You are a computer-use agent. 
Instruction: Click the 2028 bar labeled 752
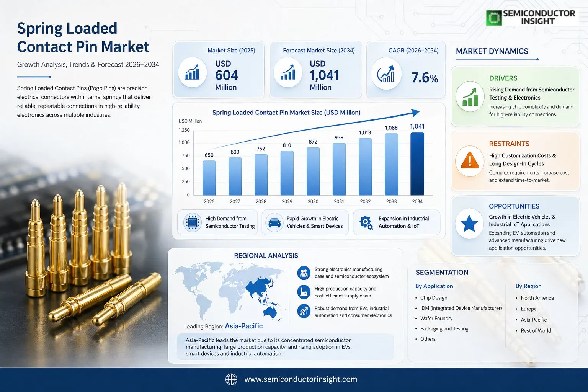261,175
